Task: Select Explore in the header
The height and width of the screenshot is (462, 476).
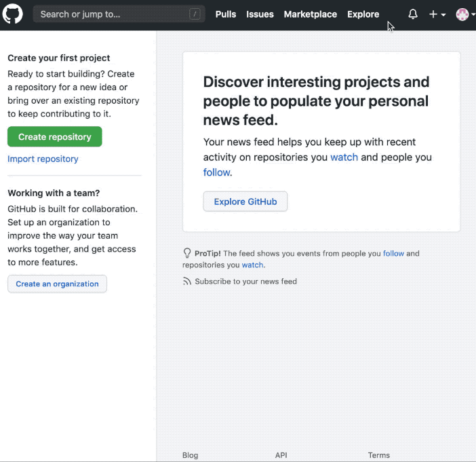Action: pos(363,14)
